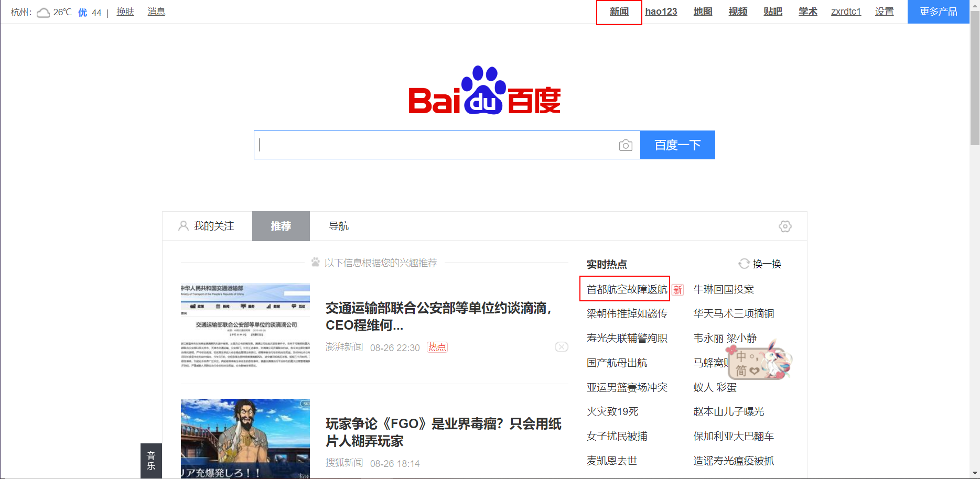Open the 地图 link
The height and width of the screenshot is (479, 980).
coord(703,12)
